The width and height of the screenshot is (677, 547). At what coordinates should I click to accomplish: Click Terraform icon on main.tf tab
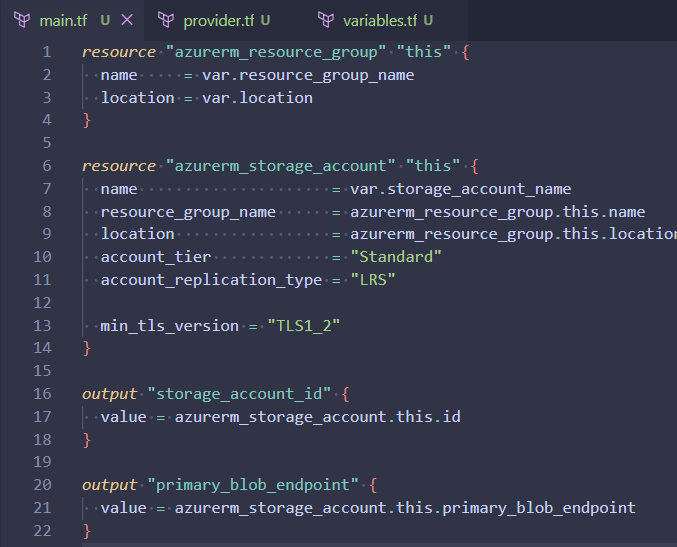pyautogui.click(x=22, y=20)
